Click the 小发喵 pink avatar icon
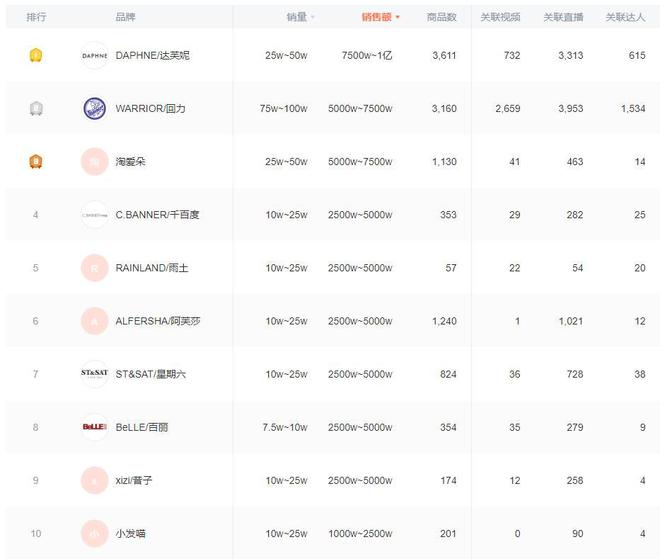The height and width of the screenshot is (559, 660). tap(95, 533)
